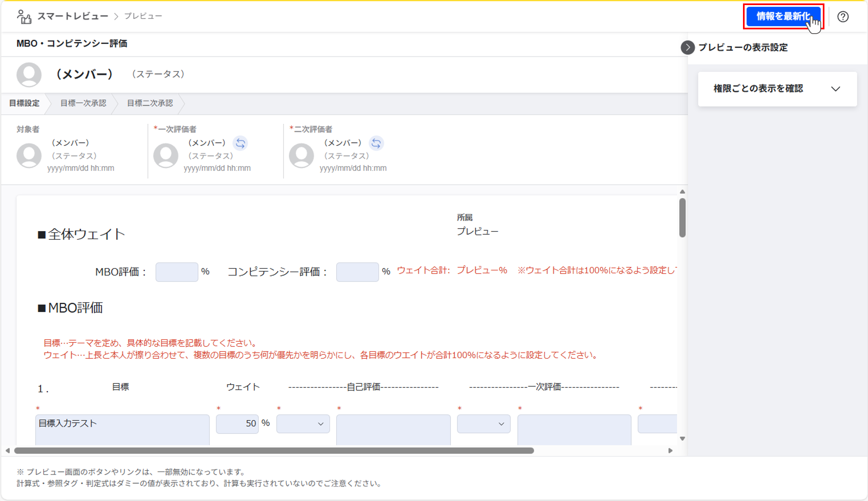Screen dimensions: 868x501
Task: Click the swap icon for 一次評価者
Action: (x=240, y=143)
